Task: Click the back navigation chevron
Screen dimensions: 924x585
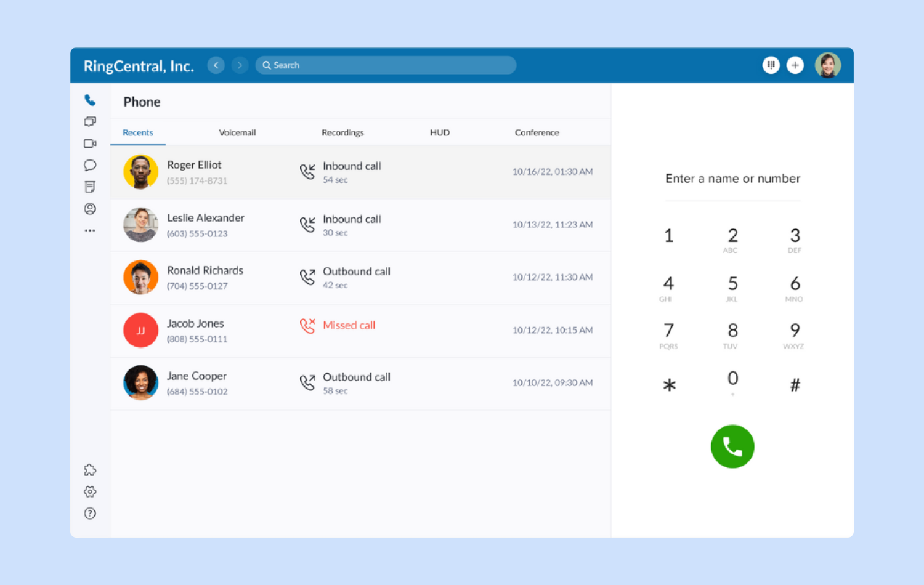Action: click(x=216, y=65)
